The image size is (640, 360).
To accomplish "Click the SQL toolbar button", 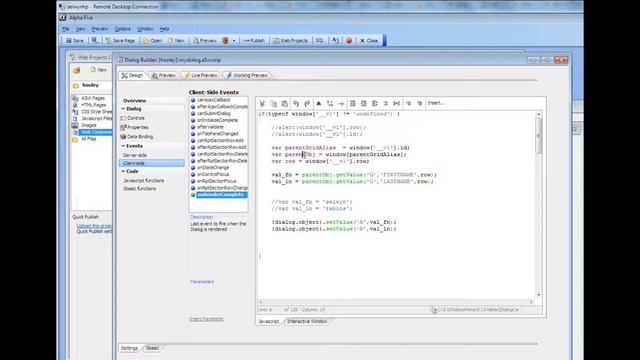I will 320,40.
